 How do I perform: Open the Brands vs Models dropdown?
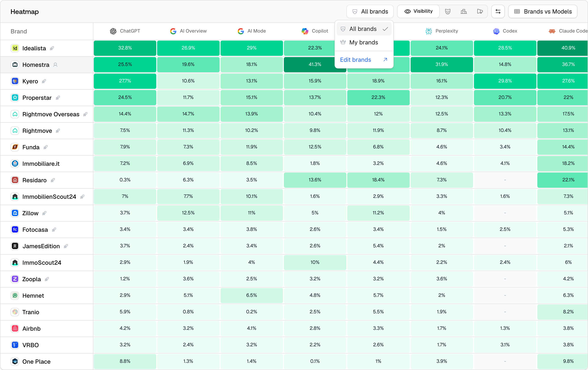543,11
